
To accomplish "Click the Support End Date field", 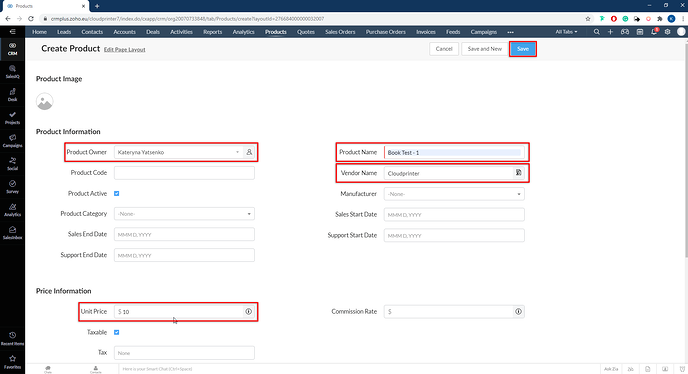I will (x=184, y=255).
